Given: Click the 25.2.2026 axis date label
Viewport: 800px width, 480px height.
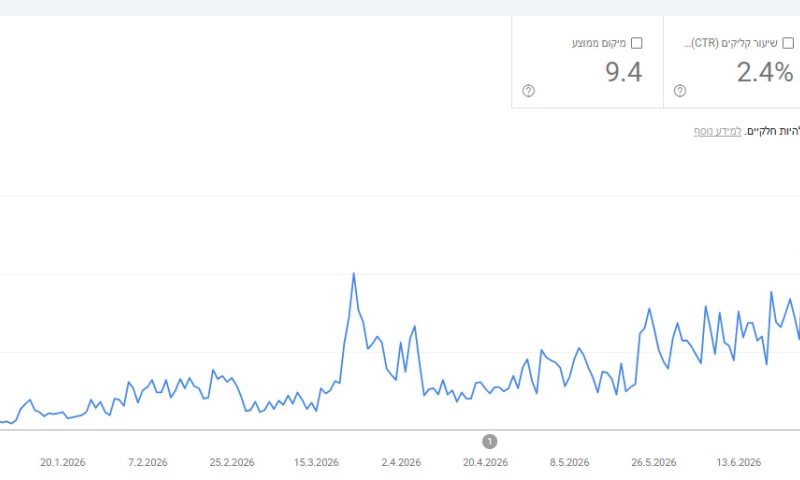Looking at the screenshot, I should tap(232, 462).
